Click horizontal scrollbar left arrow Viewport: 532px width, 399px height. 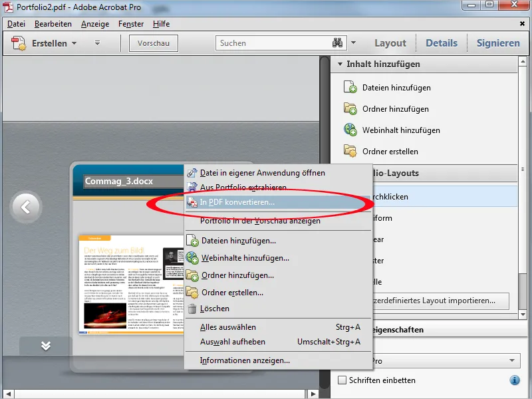8,394
